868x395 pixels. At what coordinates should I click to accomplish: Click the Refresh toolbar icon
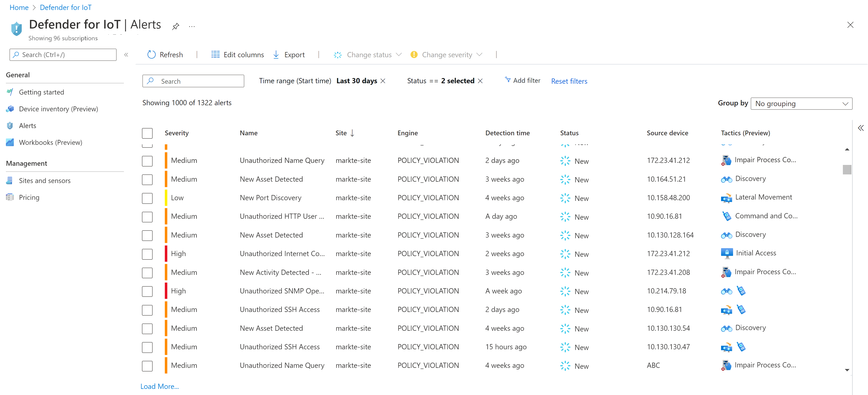click(x=152, y=55)
